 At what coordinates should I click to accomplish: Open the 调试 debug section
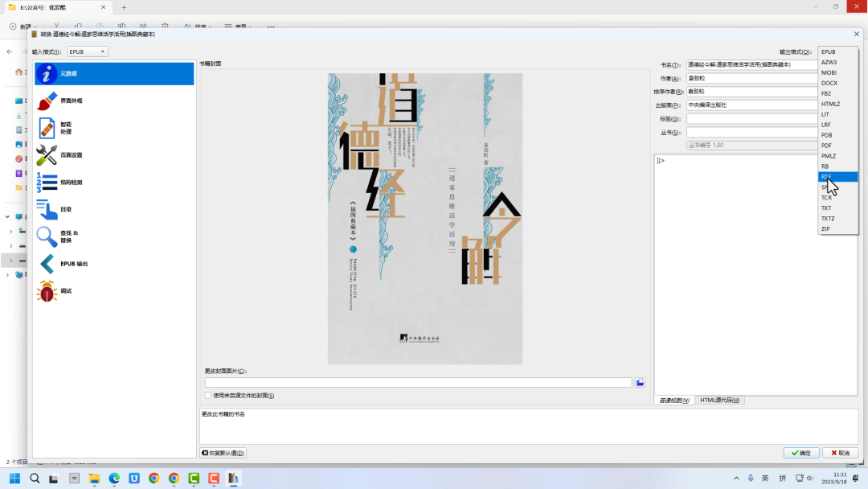[114, 290]
